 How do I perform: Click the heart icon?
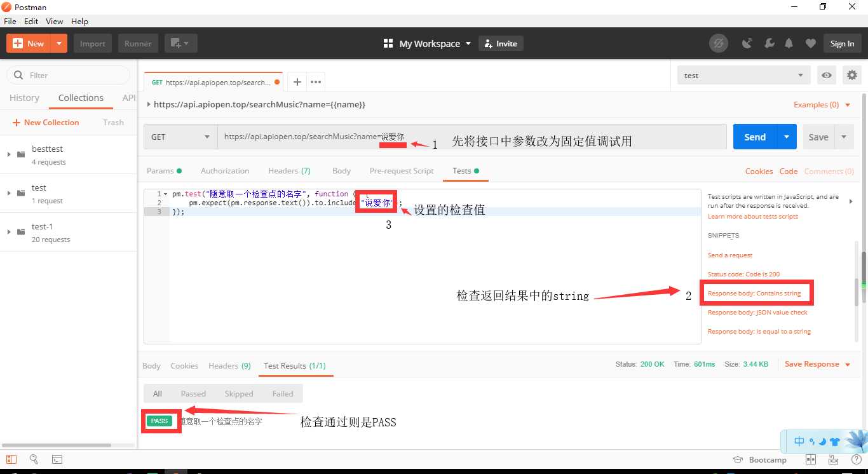(x=810, y=43)
